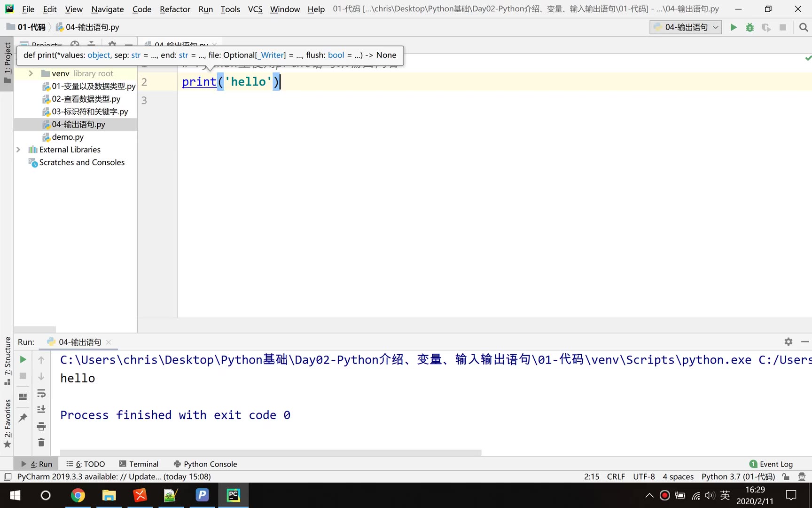The height and width of the screenshot is (508, 812).
Task: Toggle soft-wrap in Run output
Action: tap(41, 393)
